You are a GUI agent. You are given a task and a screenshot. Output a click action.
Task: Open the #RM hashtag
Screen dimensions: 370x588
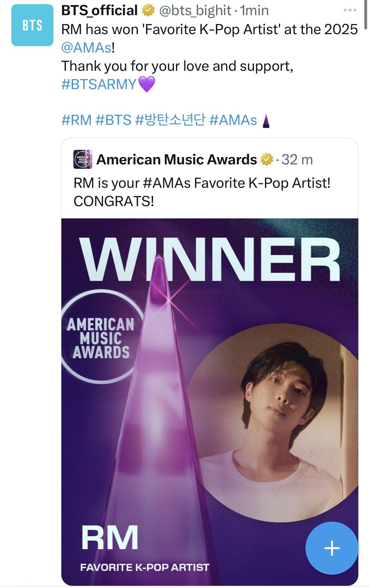[76, 120]
